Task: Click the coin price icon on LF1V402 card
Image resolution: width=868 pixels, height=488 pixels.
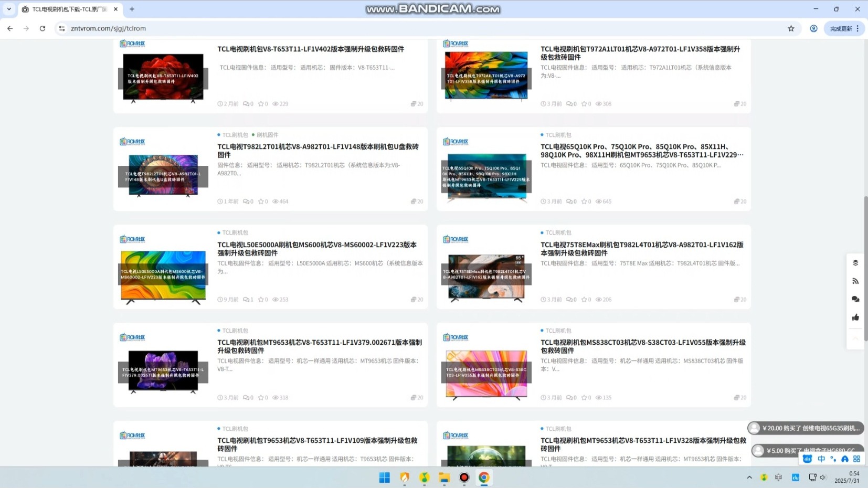Action: [x=414, y=104]
